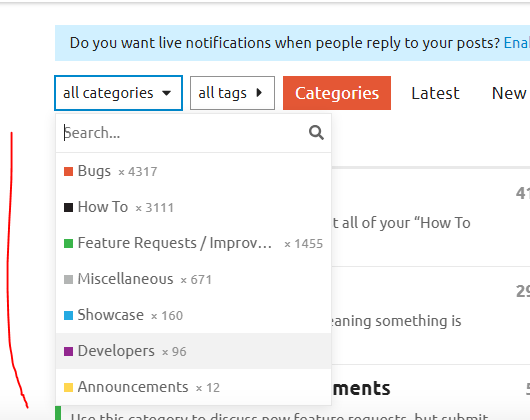Image resolution: width=530 pixels, height=420 pixels.
Task: Switch to the New tab
Action: pyautogui.click(x=509, y=93)
